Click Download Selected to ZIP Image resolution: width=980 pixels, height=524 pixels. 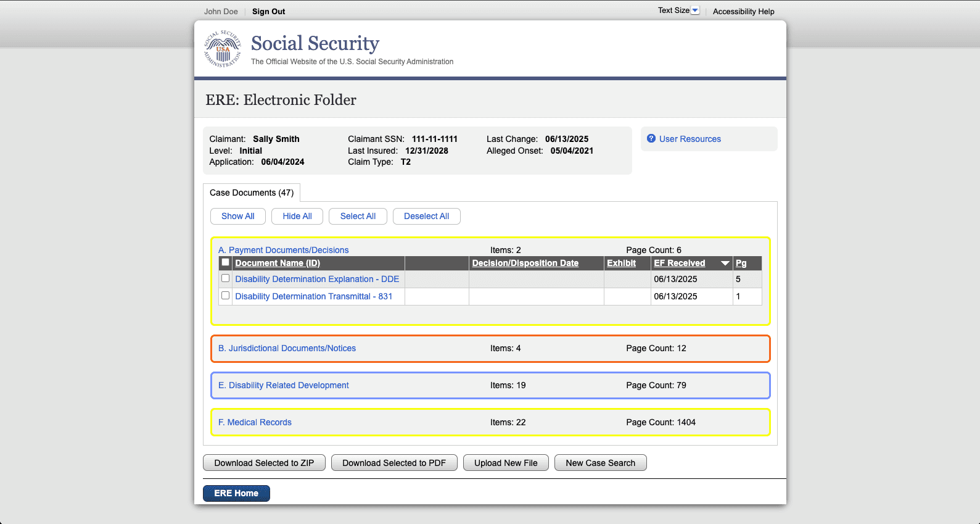[x=264, y=463]
